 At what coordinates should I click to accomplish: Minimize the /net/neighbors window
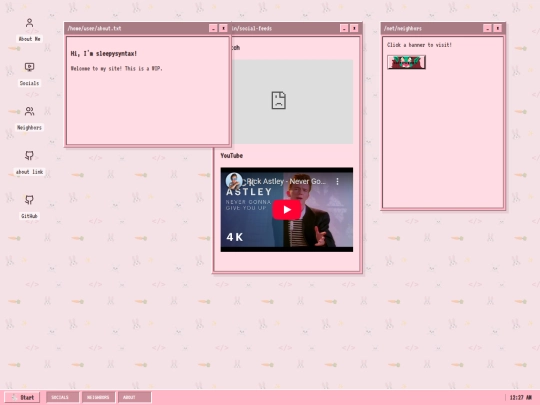point(487,28)
